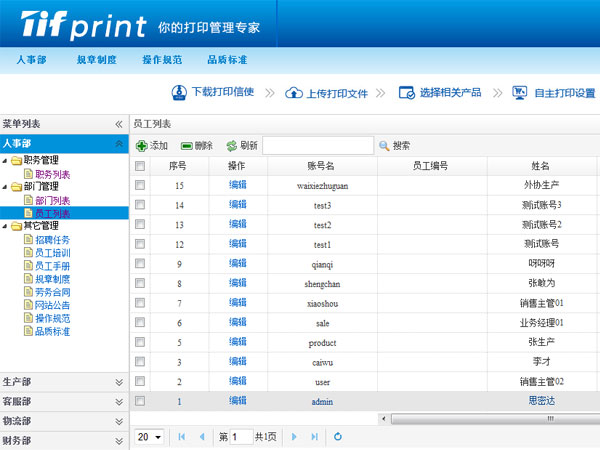Tick the checkbox for row waixiezhuguan
The image size is (600, 450).
(140, 186)
